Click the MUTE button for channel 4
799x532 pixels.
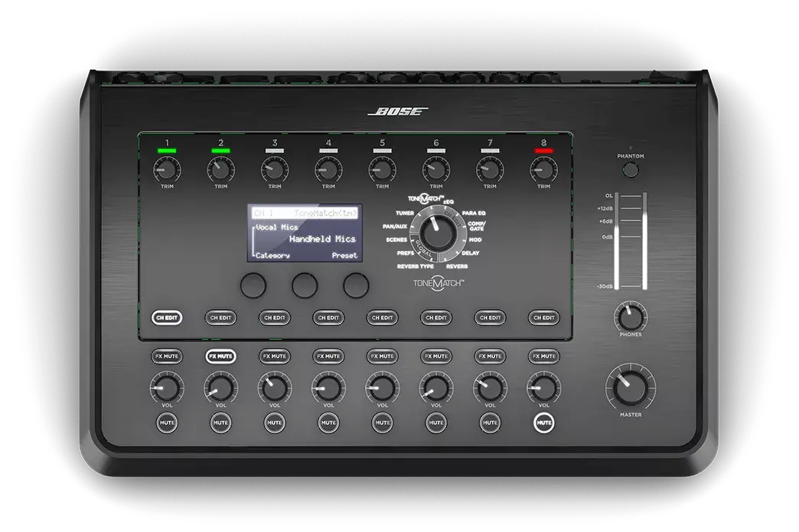(328, 423)
